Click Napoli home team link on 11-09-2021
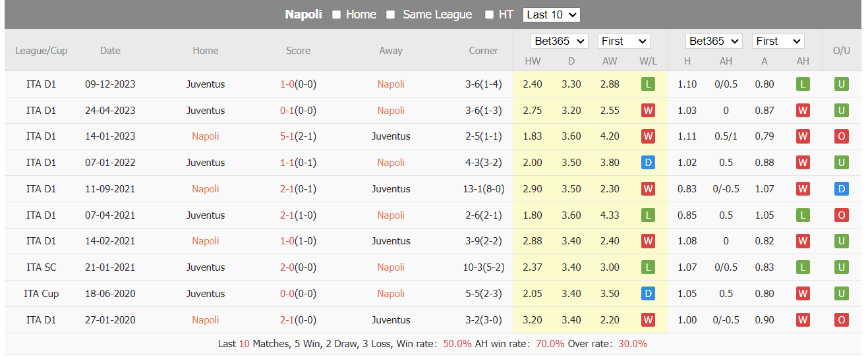This screenshot has width=868, height=357. click(206, 189)
